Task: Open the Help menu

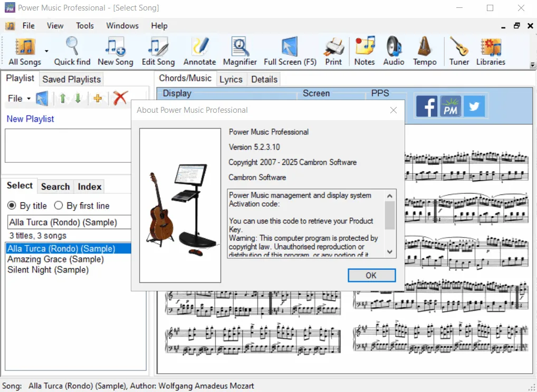Action: (x=159, y=26)
